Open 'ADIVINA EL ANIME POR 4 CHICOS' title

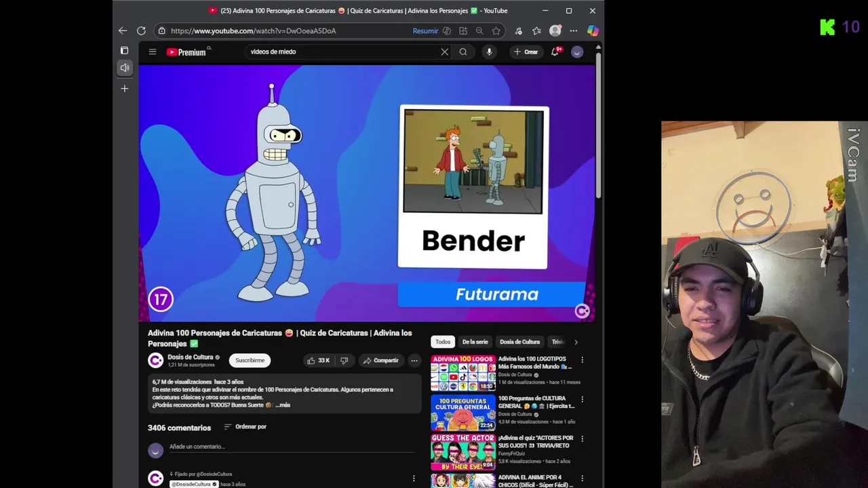tap(534, 481)
